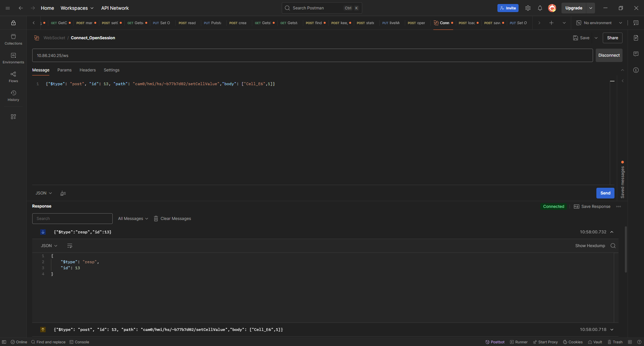The height and width of the screenshot is (346, 644).
Task: Open the Cookies manager
Action: tap(573, 342)
